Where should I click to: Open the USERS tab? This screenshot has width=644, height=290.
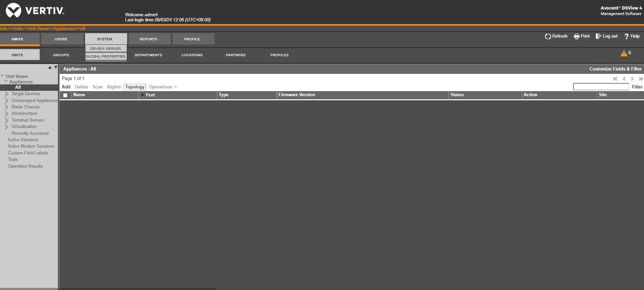(x=62, y=39)
